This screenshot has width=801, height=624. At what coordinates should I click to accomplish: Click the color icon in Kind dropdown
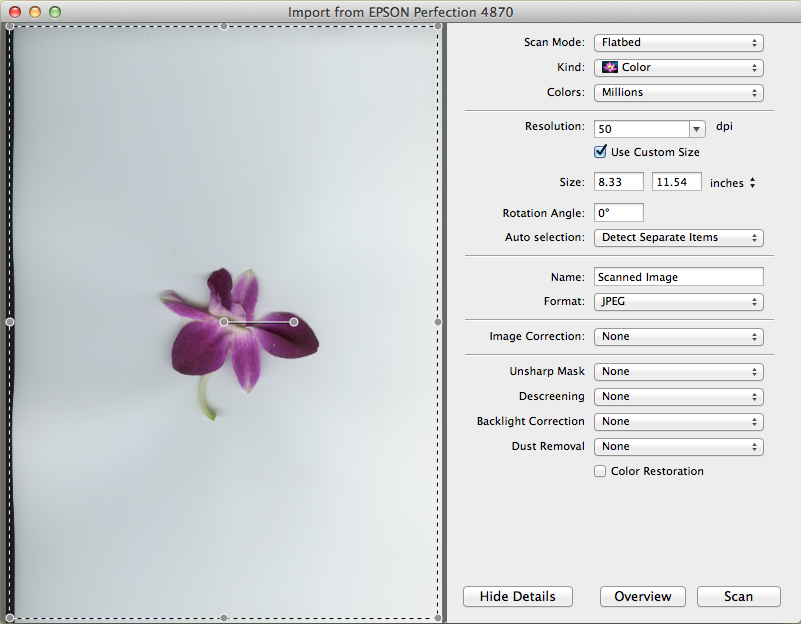(610, 68)
